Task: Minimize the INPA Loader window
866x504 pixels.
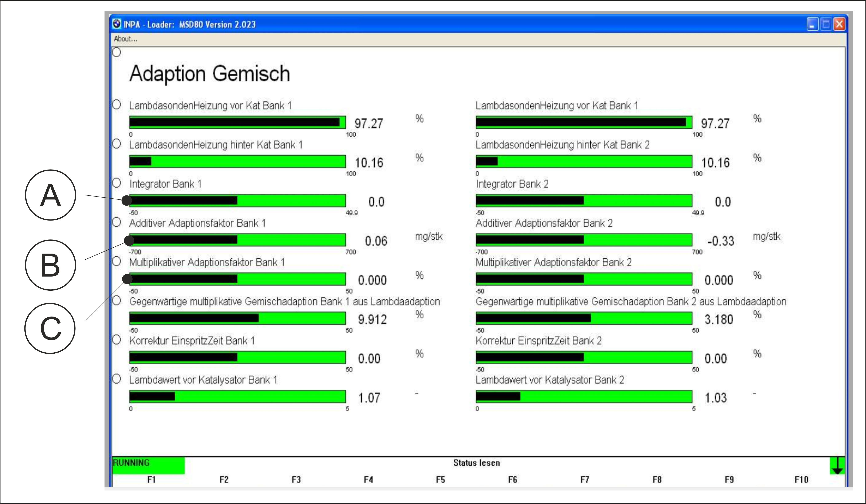Action: pyautogui.click(x=812, y=24)
